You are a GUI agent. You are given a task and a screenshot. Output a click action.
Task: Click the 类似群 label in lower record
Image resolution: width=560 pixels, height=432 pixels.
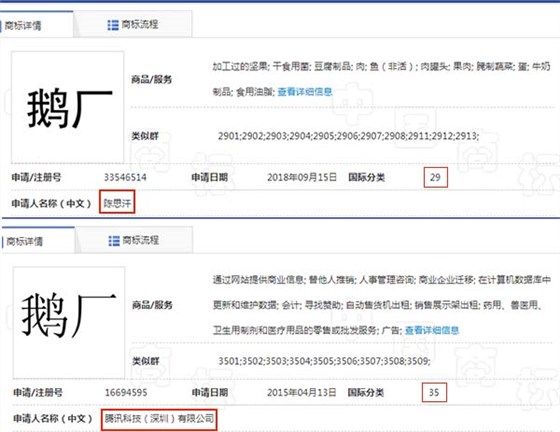click(145, 361)
